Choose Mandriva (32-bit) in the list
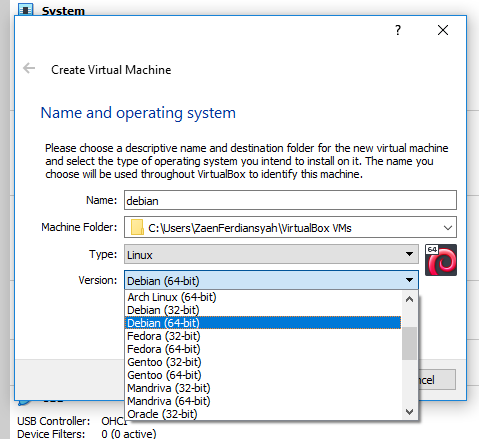Image resolution: width=479 pixels, height=439 pixels. tap(263, 388)
